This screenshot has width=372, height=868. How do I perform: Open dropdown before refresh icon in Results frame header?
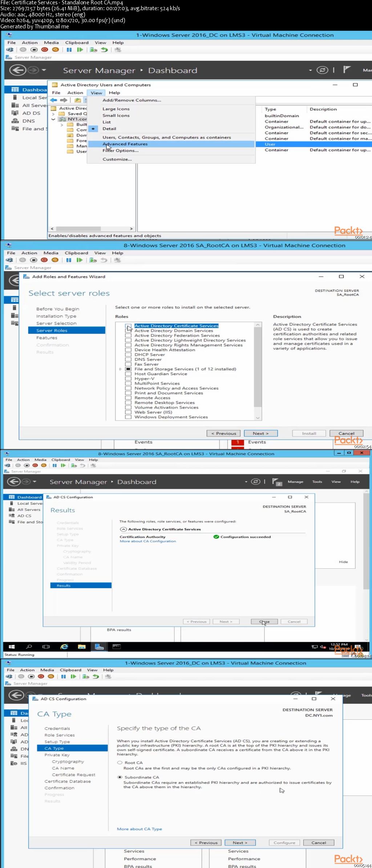click(246, 482)
